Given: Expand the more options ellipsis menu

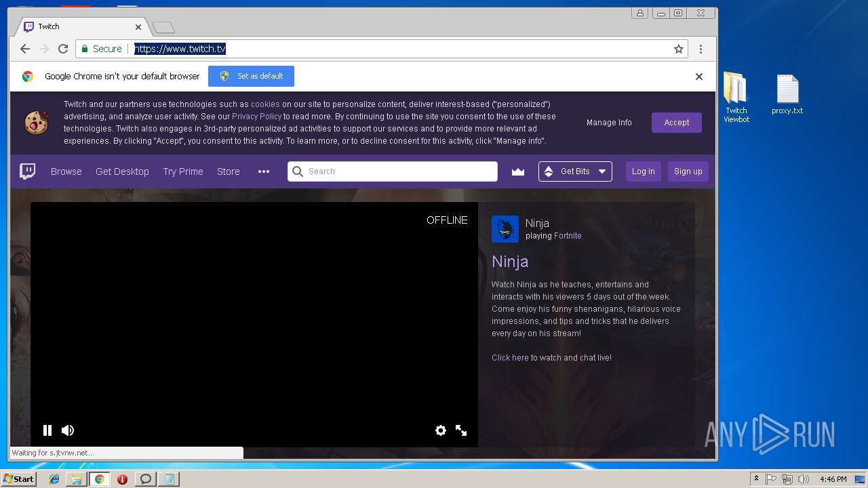Looking at the screenshot, I should (264, 171).
